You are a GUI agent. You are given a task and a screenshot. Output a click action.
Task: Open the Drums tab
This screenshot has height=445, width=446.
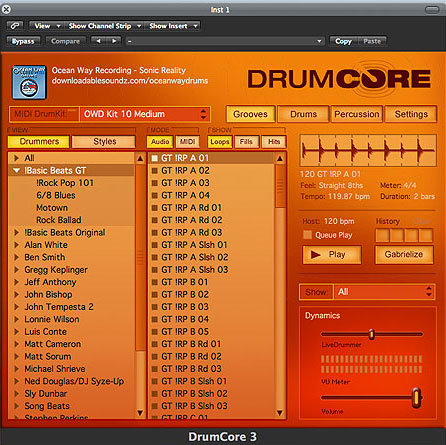(303, 114)
